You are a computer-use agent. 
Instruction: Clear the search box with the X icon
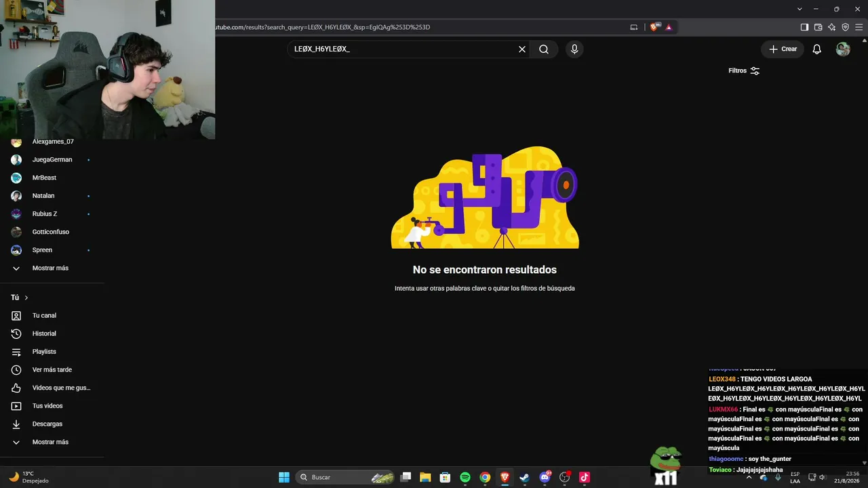click(522, 49)
